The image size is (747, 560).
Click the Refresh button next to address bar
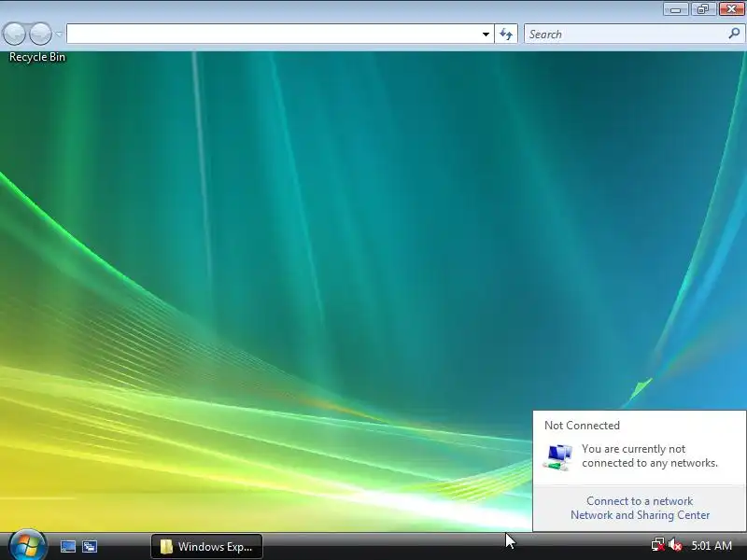pyautogui.click(x=506, y=34)
